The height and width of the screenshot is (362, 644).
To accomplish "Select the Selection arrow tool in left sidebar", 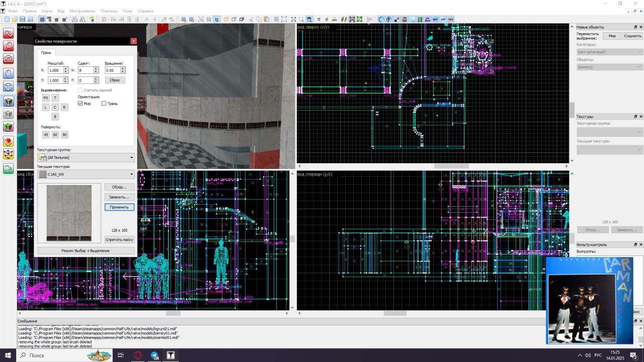I will (9, 33).
